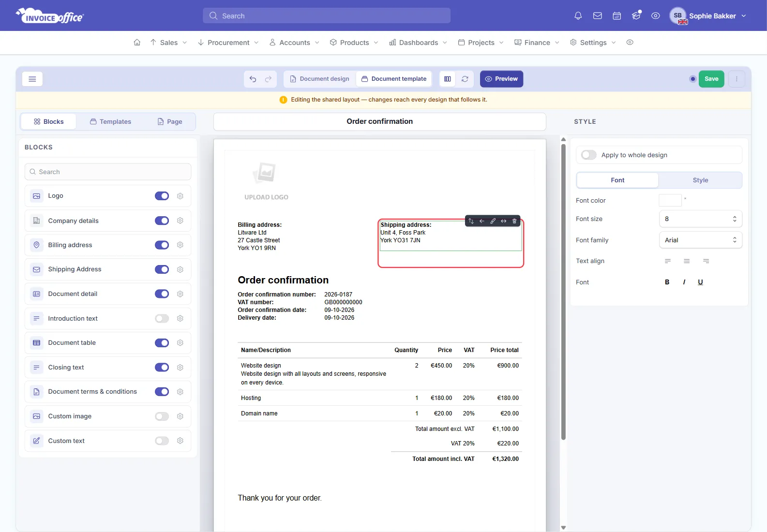Enable the Custom image block

point(162,416)
